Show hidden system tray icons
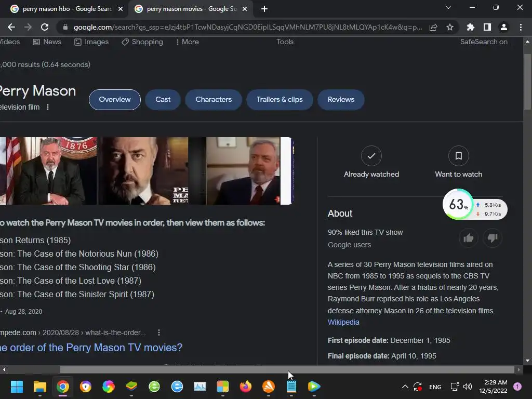This screenshot has height=399, width=532. (x=405, y=387)
